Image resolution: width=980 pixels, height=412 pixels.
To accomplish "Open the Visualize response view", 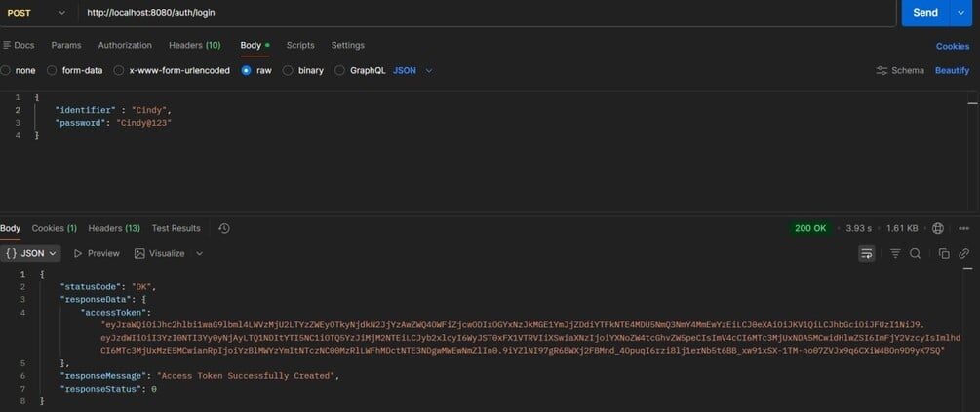I will coord(160,253).
